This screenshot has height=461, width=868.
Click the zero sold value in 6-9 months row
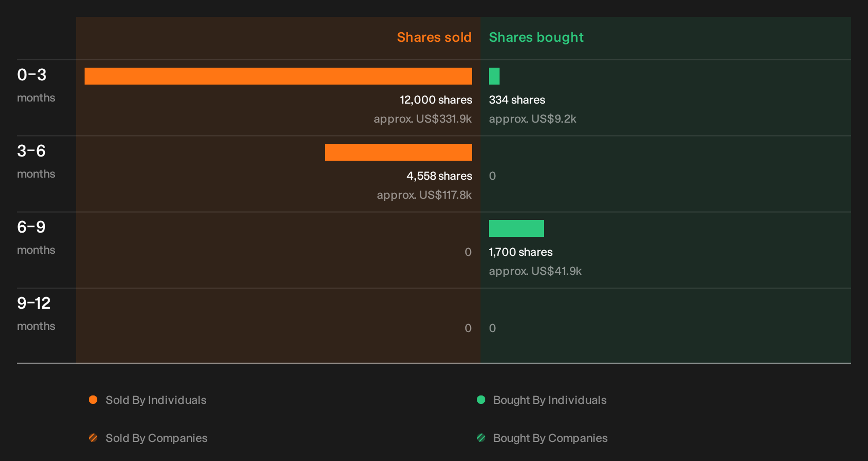[x=468, y=252]
